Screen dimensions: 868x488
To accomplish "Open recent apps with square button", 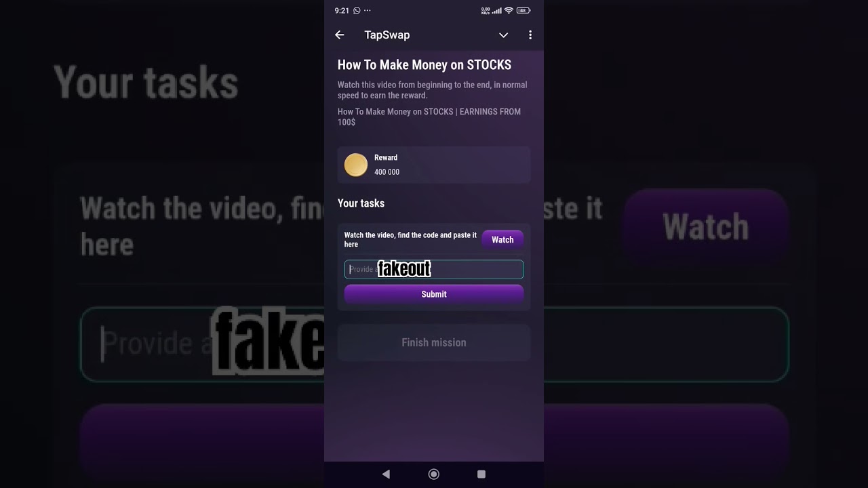I will [481, 474].
